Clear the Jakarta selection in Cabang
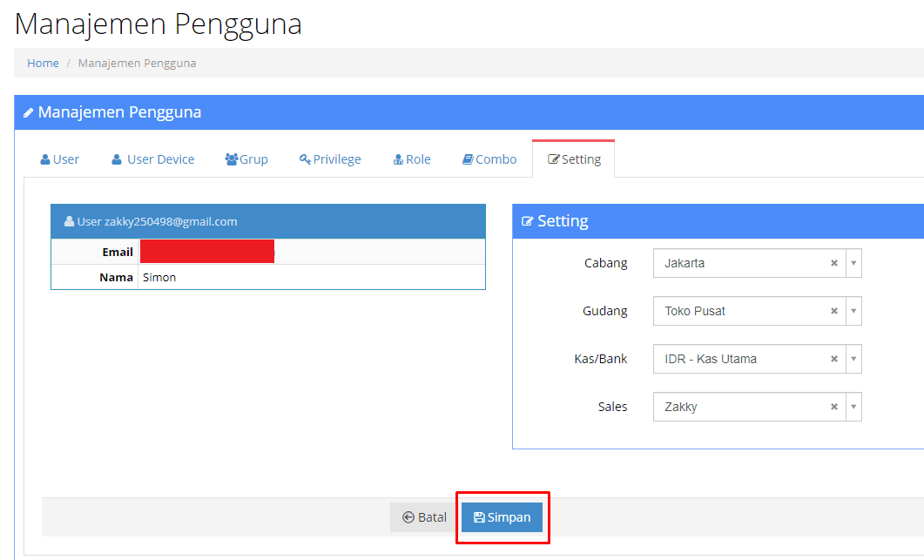 pyautogui.click(x=833, y=263)
